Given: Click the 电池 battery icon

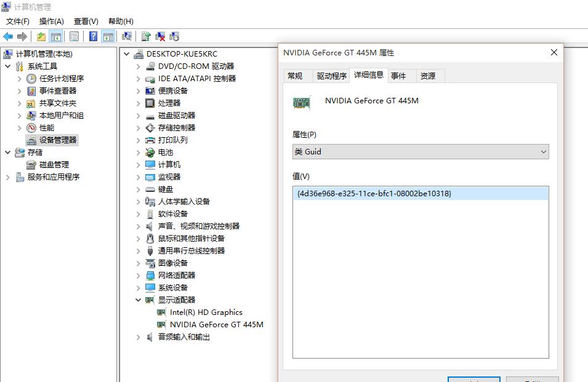Looking at the screenshot, I should pos(150,153).
